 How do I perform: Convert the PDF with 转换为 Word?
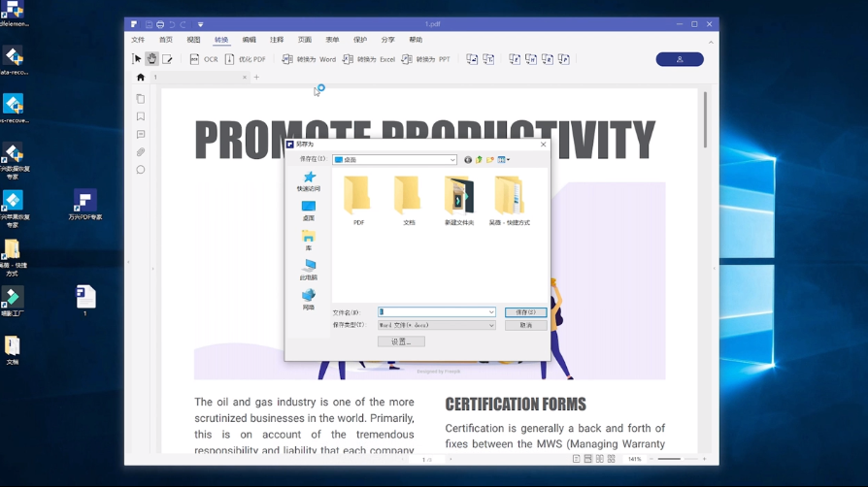pos(309,59)
